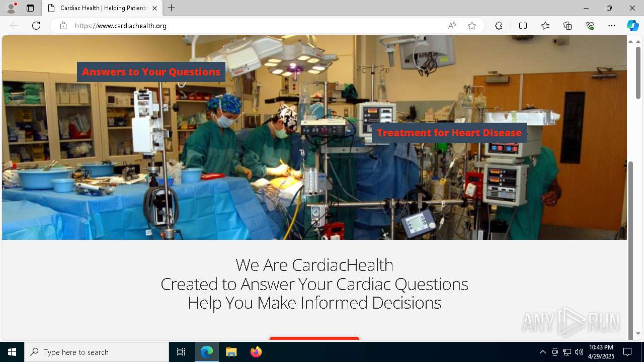
Task: Click the taskbar search box
Action: tap(97, 352)
